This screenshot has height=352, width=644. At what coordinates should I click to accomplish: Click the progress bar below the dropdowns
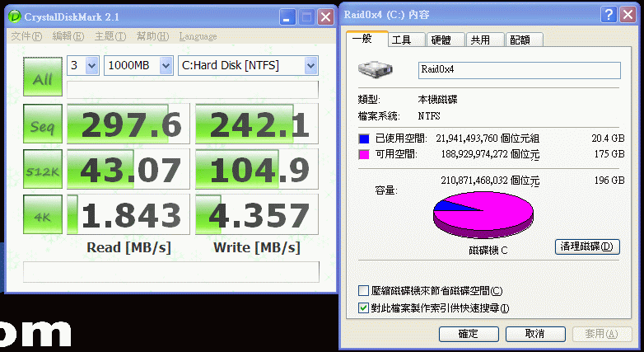[192, 90]
